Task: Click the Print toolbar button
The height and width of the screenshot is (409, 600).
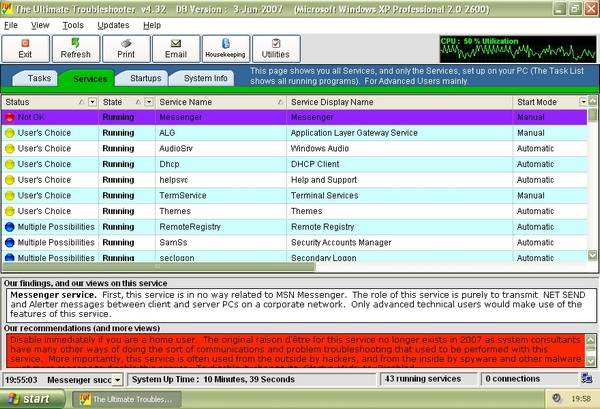Action: 126,49
